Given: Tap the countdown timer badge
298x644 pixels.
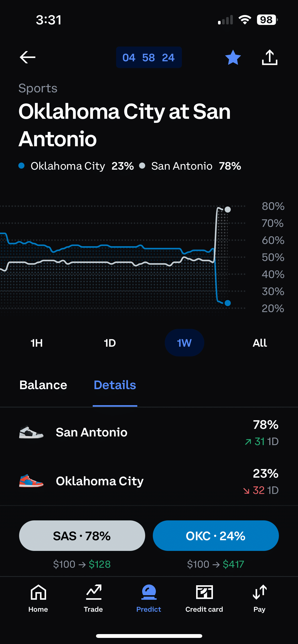Looking at the screenshot, I should pyautogui.click(x=149, y=57).
